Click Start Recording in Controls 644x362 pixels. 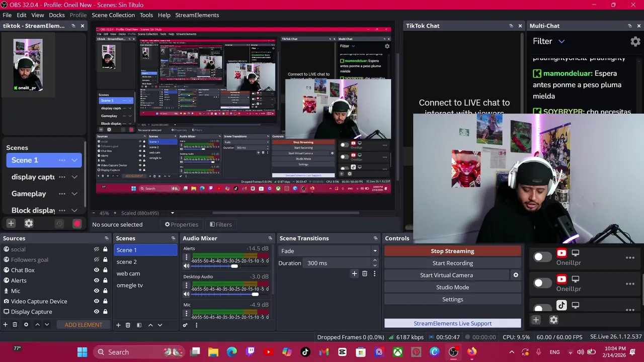click(x=452, y=263)
